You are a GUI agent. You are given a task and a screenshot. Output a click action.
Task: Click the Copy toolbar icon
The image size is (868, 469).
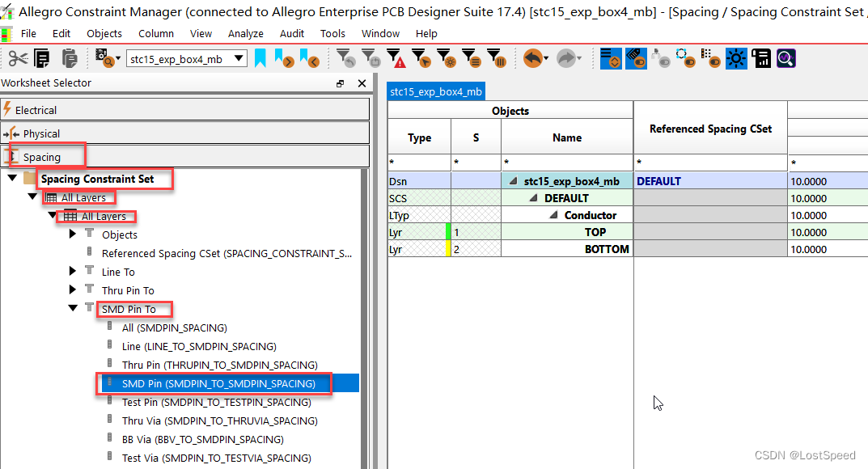(x=41, y=58)
